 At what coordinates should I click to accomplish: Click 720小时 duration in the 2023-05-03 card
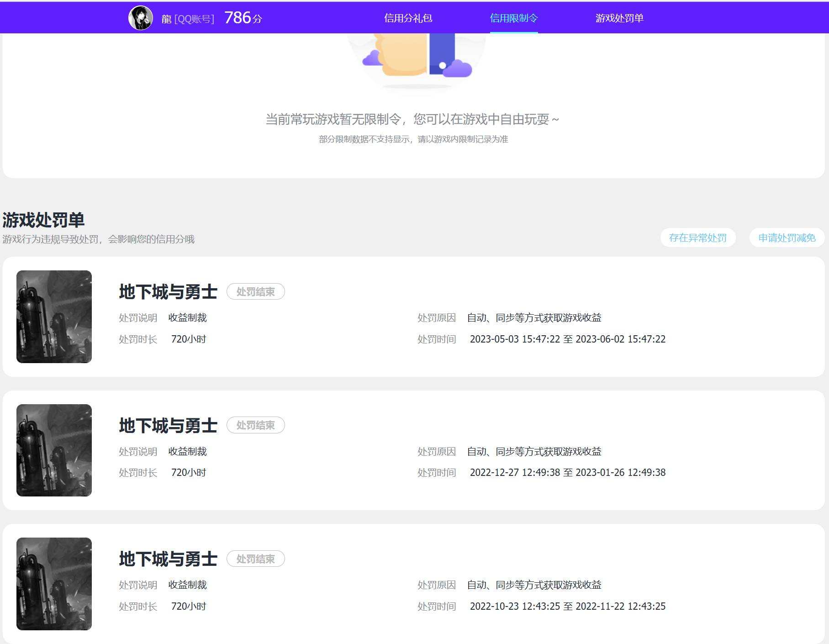pos(189,339)
